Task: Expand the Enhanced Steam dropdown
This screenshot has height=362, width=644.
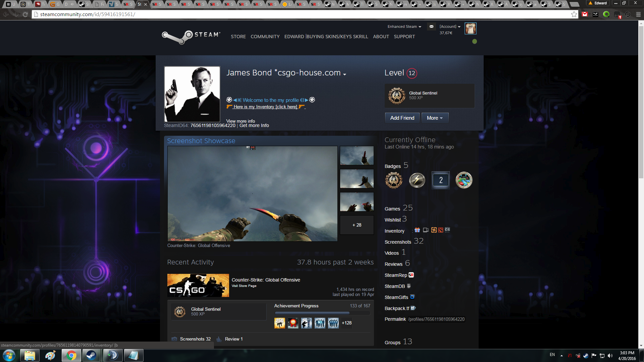Action: pos(404,26)
